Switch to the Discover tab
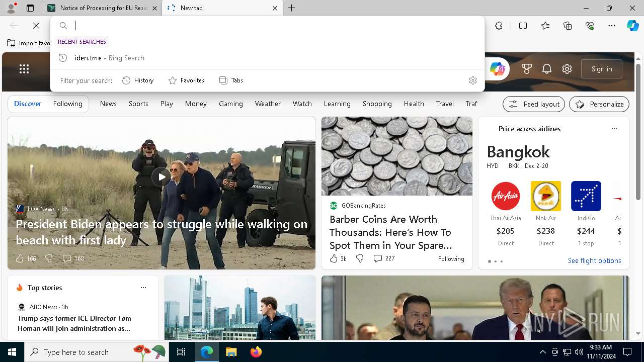Screen dimensions: 644x362 coord(28,104)
